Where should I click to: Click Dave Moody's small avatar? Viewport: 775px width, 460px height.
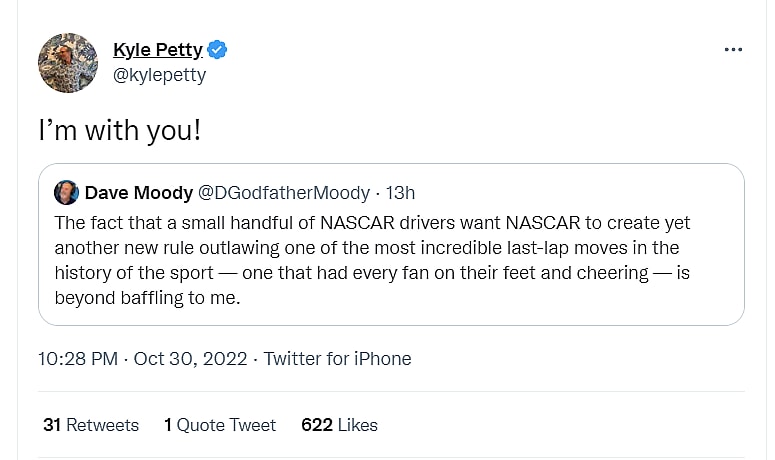(66, 193)
